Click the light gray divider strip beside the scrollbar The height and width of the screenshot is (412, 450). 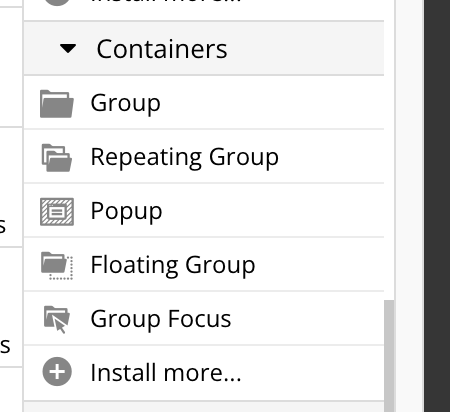tap(410, 206)
